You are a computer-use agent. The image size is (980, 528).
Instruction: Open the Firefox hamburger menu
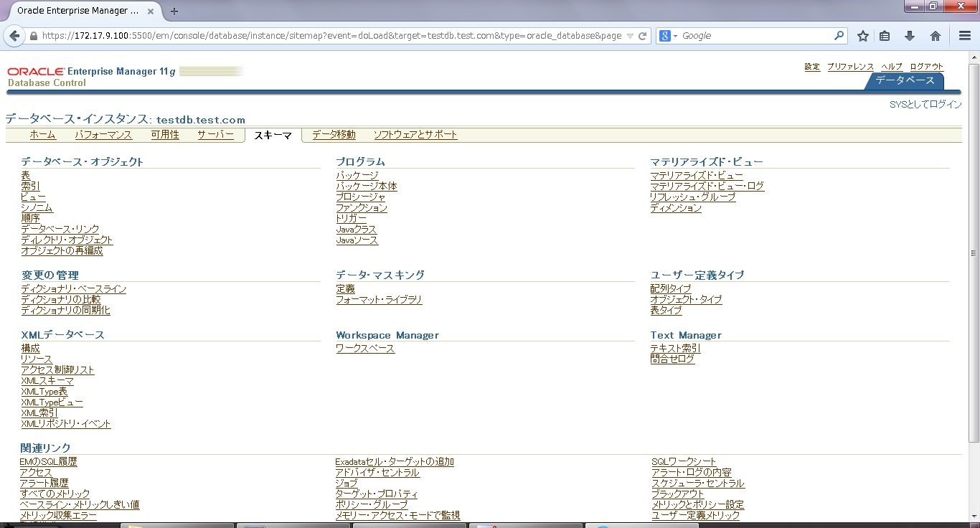click(965, 36)
